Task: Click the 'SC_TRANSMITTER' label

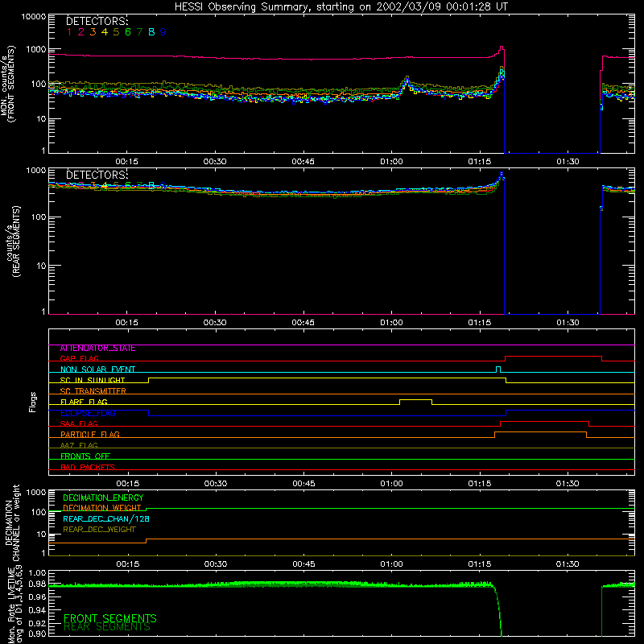Action: (93, 391)
